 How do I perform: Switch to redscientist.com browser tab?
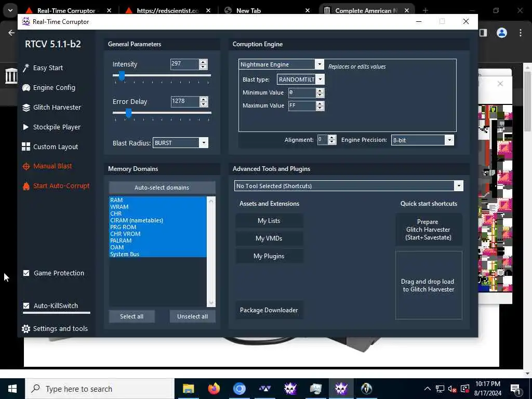point(168,10)
